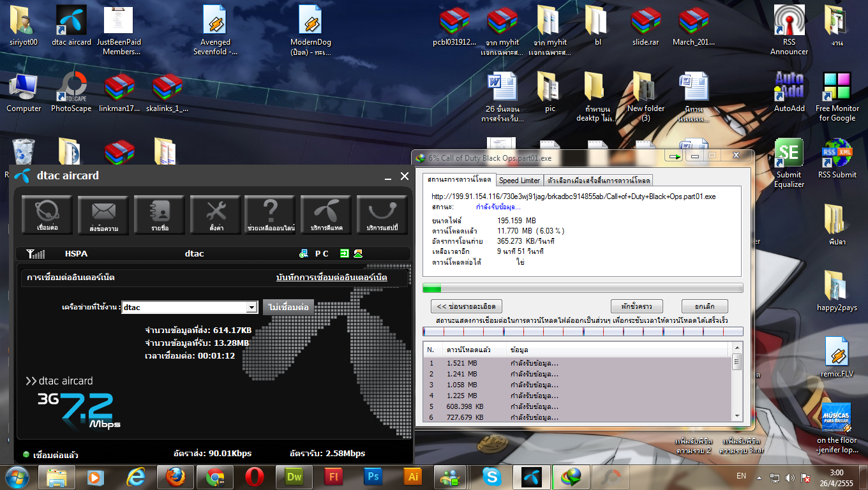Viewport: 868px width, 490px height.
Task: Open the EN language selector in the taskbar
Action: [741, 476]
